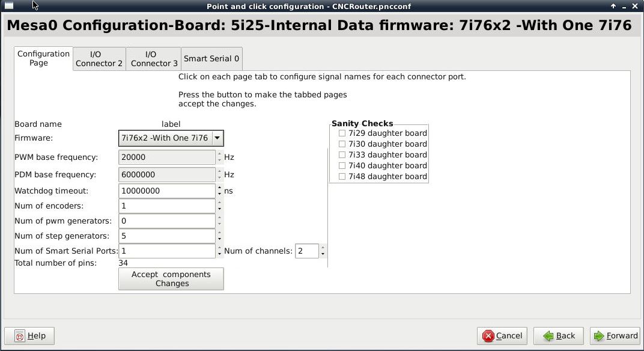Click the 'Total number of pins:' label
Viewport: 644px width, 351px height.
coord(55,263)
